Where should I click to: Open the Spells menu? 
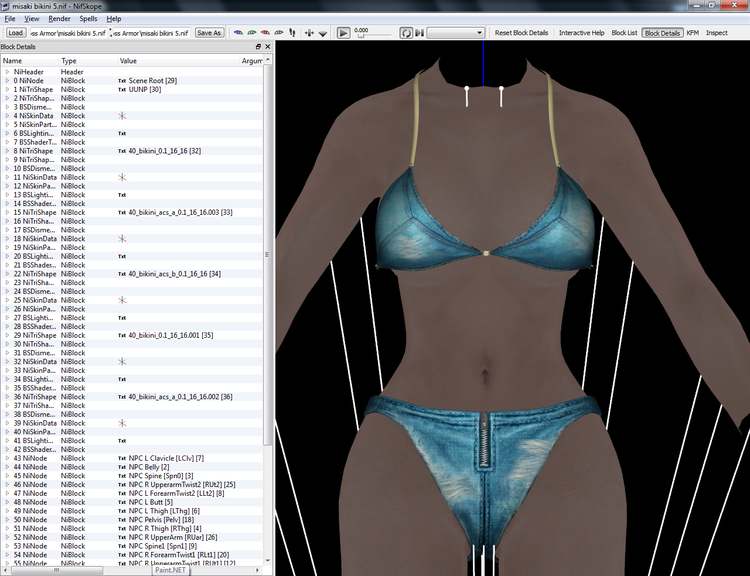[88, 19]
